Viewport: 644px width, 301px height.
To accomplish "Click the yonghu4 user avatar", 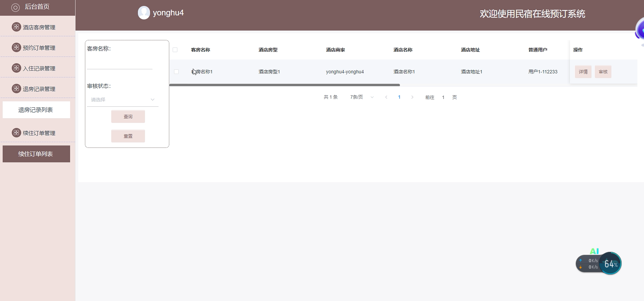I will click(144, 13).
